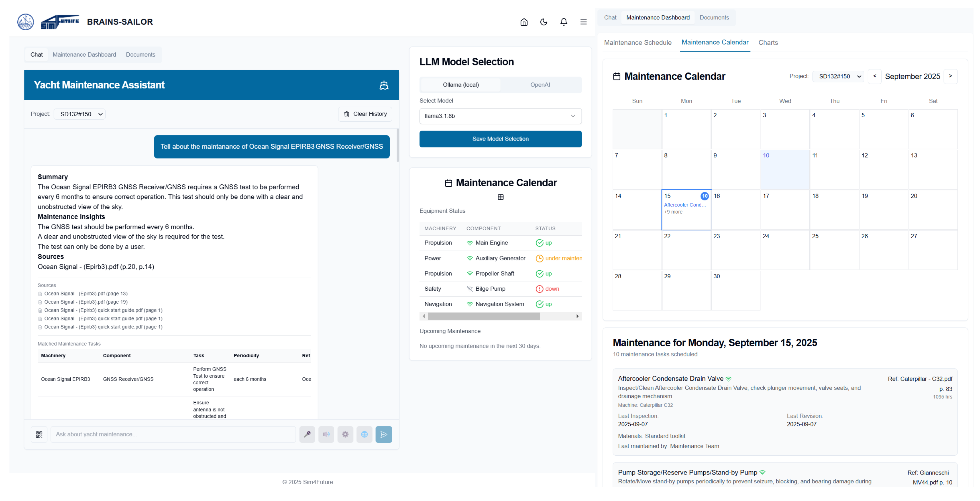This screenshot has height=501, width=980.
Task: Click the speaker text-to-speech icon
Action: pos(326,434)
